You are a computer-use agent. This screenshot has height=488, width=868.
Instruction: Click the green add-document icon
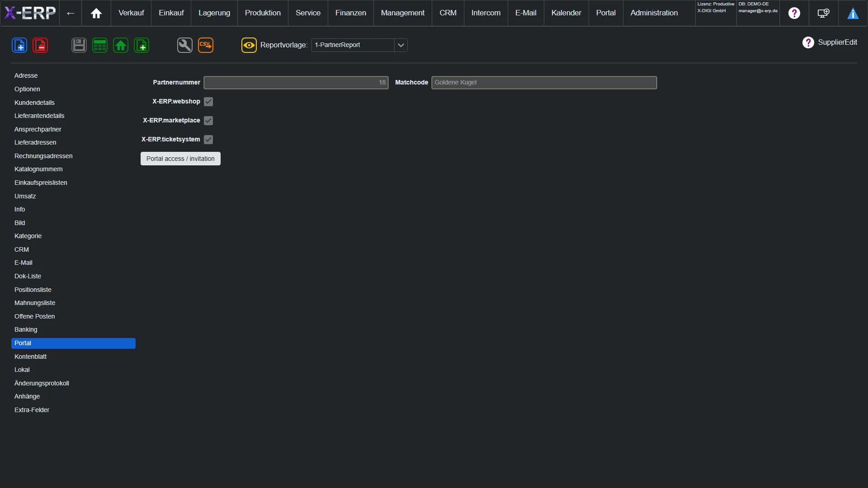click(x=142, y=45)
